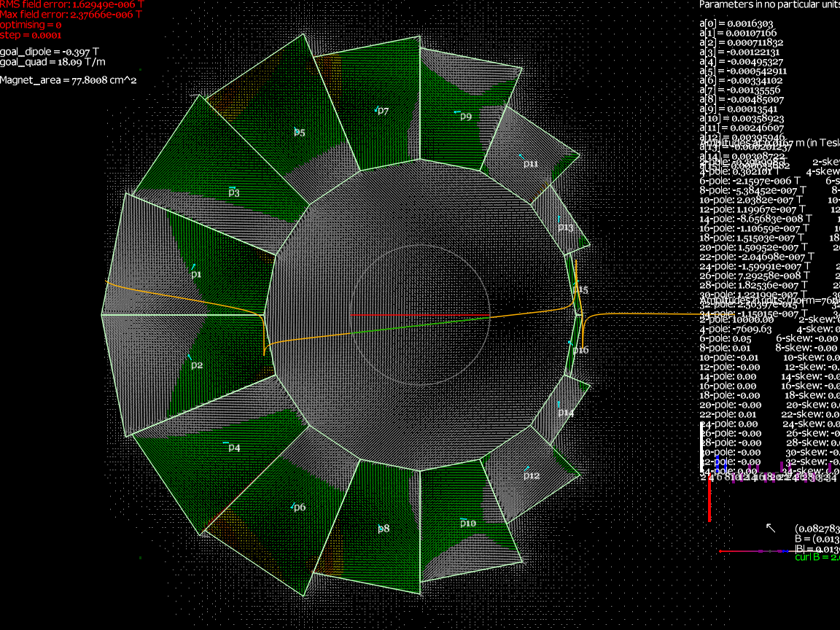Pick magnet segment p7
This screenshot has height=630, width=840.
click(x=383, y=111)
